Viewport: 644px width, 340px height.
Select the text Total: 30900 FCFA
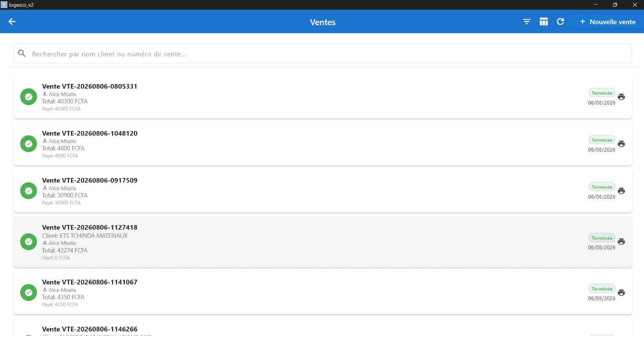[65, 196]
